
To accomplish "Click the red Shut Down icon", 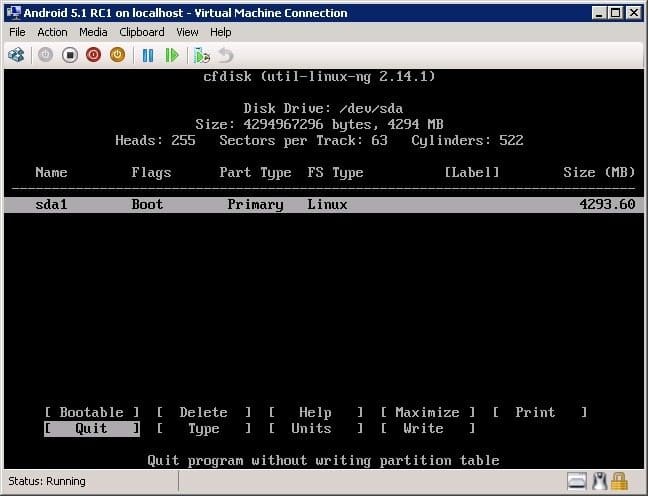I will tap(94, 55).
